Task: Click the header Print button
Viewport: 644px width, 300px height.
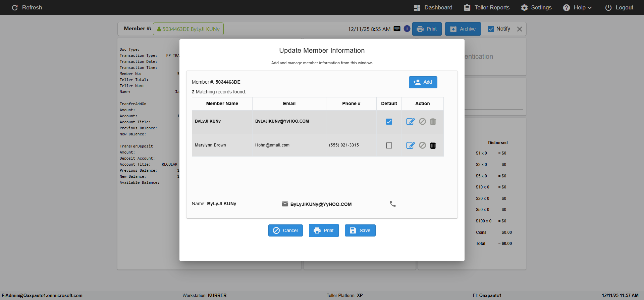Action: tap(427, 29)
